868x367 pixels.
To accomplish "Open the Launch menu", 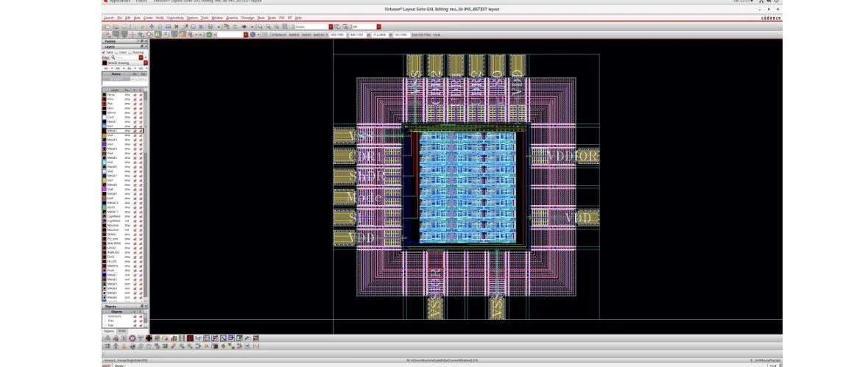I will tap(108, 18).
